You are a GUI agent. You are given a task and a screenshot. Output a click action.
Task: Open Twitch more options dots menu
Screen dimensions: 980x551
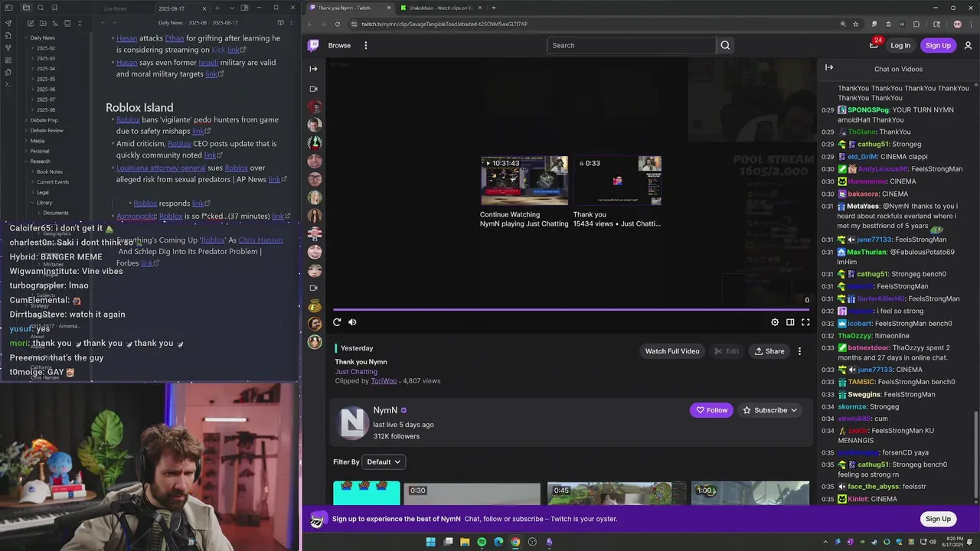366,45
